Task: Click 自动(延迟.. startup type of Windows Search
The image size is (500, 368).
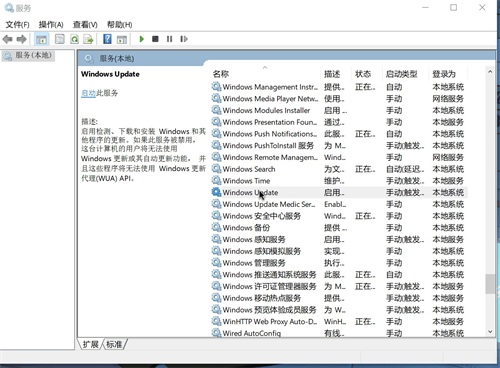Action: coord(405,169)
